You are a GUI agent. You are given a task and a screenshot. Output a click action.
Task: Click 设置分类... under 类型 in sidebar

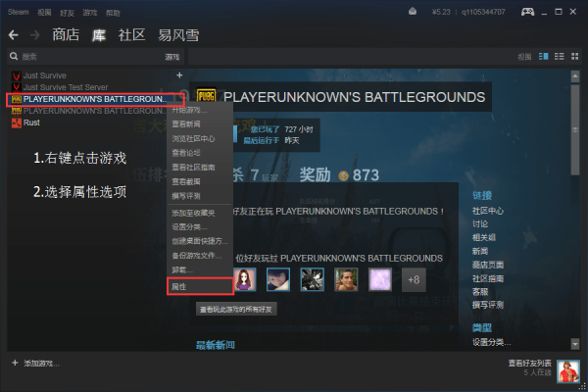coord(492,342)
